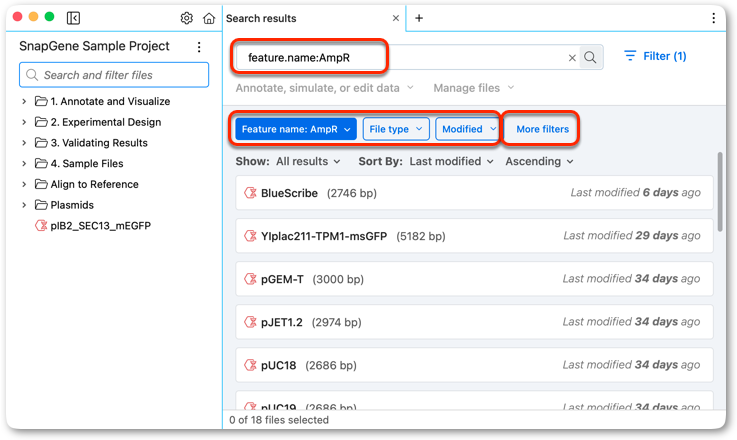Select 4. Sample Files folder label
Viewport: 737px width, 440px height.
pyautogui.click(x=87, y=164)
